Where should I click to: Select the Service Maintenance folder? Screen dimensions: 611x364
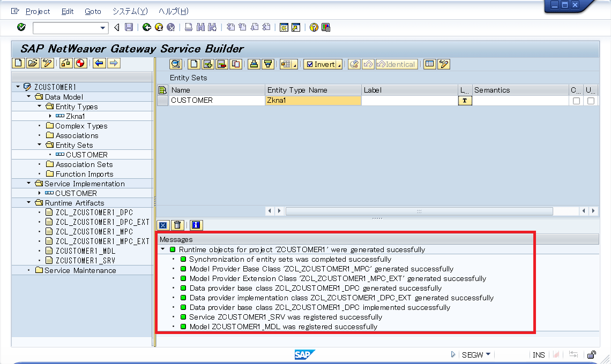pyautogui.click(x=80, y=270)
